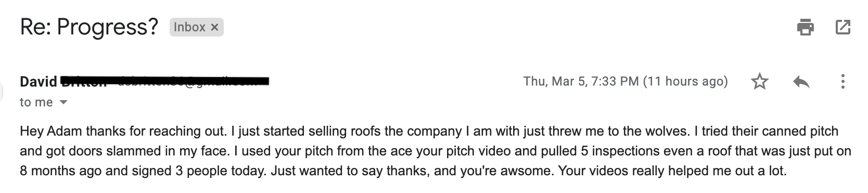868x193 pixels.
Task: Click the Inbox label chip
Action: [x=196, y=27]
